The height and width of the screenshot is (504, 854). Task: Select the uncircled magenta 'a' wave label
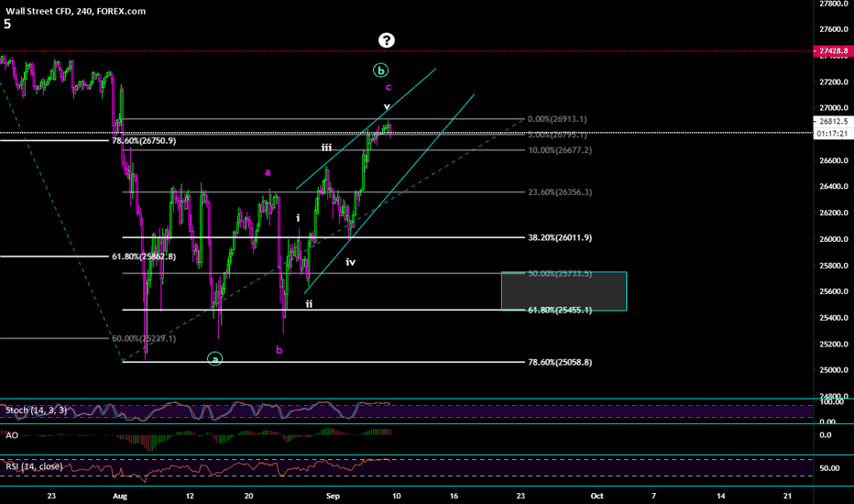[x=268, y=172]
